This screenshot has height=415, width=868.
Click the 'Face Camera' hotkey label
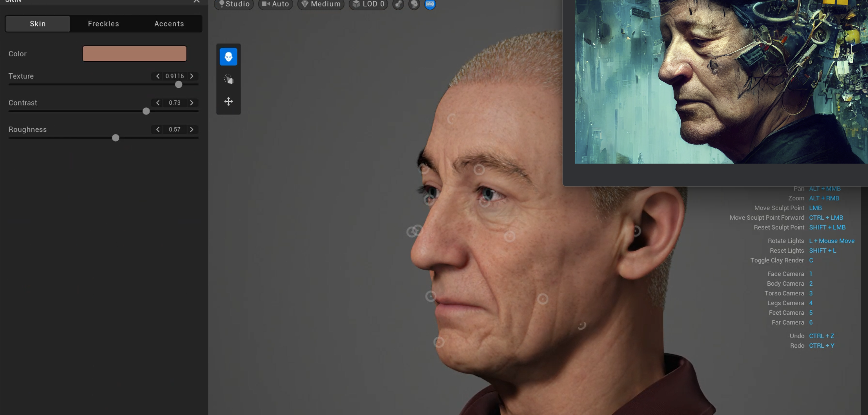(x=786, y=274)
